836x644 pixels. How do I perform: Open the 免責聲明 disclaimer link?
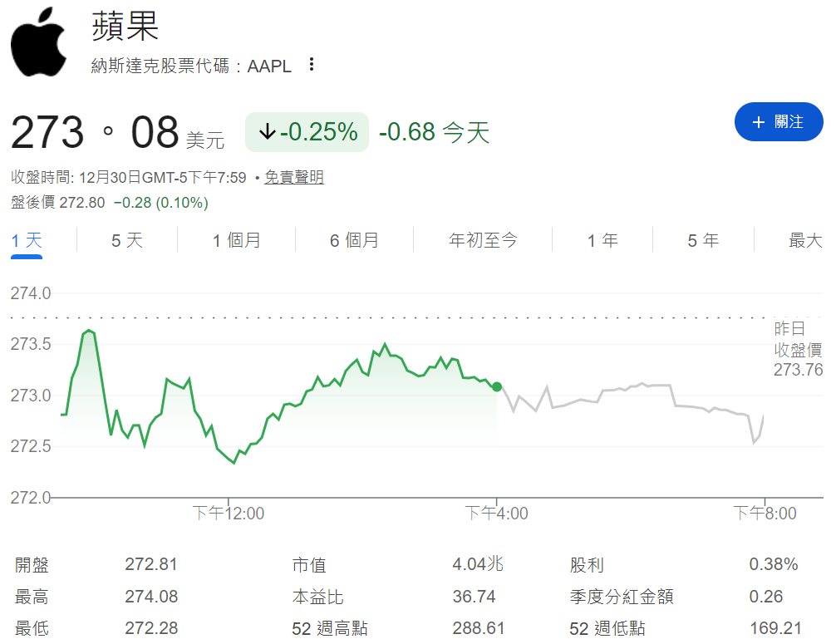tap(293, 177)
